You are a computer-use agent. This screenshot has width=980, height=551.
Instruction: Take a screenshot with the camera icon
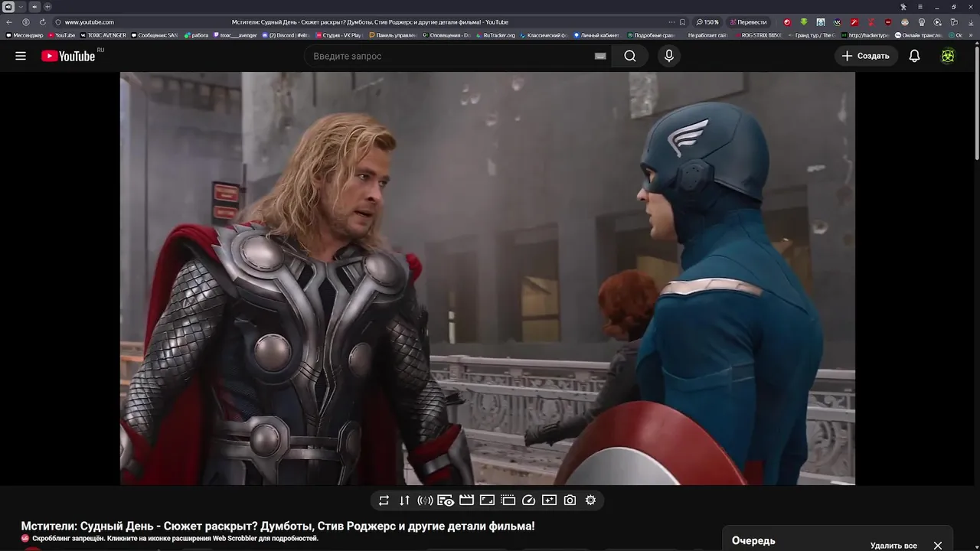pos(570,500)
